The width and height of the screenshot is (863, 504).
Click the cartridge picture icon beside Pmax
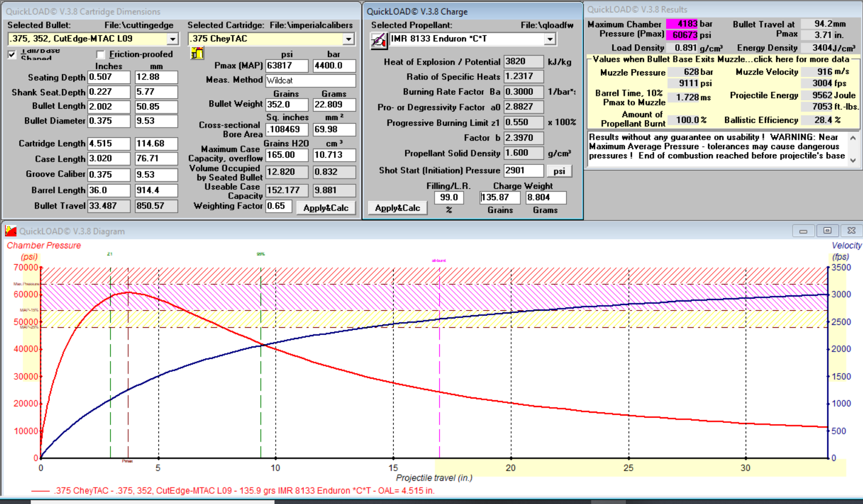[197, 53]
